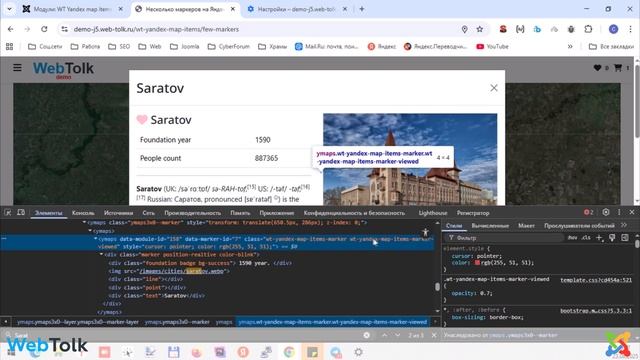Select ymaps3x0--layer marker-layer breadcrumb
The width and height of the screenshot is (640, 360).
click(78, 322)
